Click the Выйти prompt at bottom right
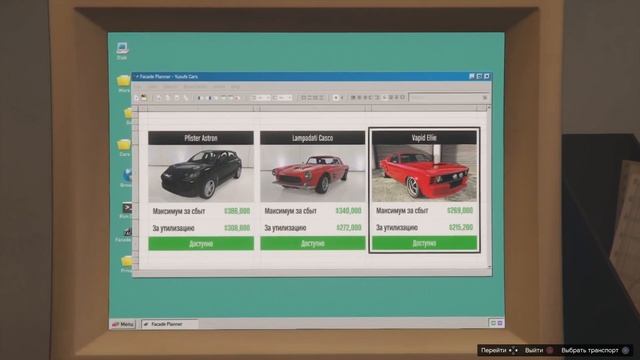This screenshot has width=640, height=360. 539,350
